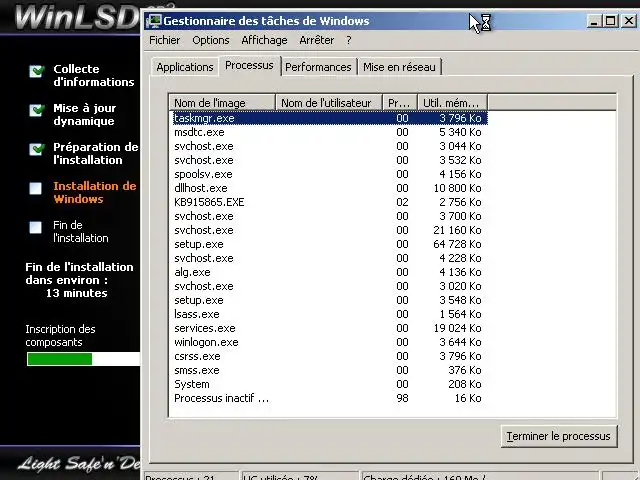Click the 98 CPU value for idle process

[402, 398]
